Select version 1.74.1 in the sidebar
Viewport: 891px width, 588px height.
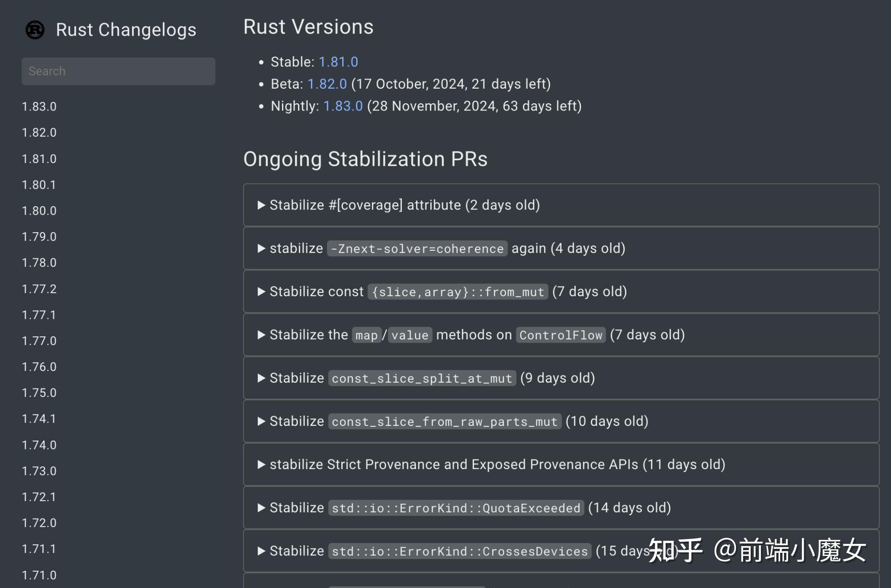(x=39, y=419)
